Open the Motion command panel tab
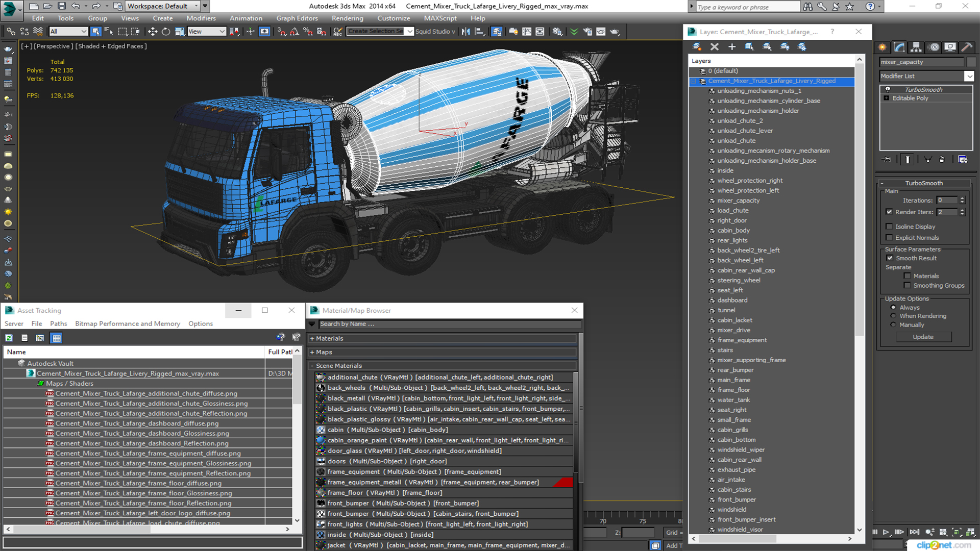Image resolution: width=980 pixels, height=551 pixels. 934,47
